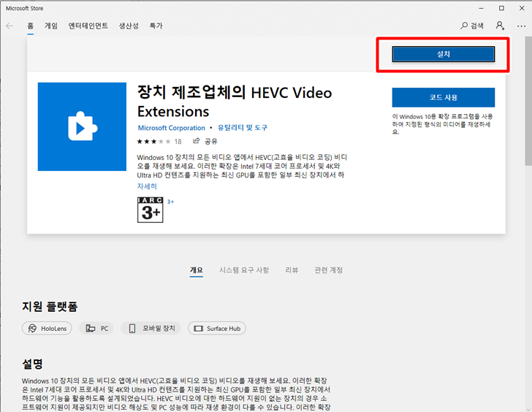Click the 코드 사용 button
This screenshot has height=412, width=532.
pyautogui.click(x=444, y=98)
